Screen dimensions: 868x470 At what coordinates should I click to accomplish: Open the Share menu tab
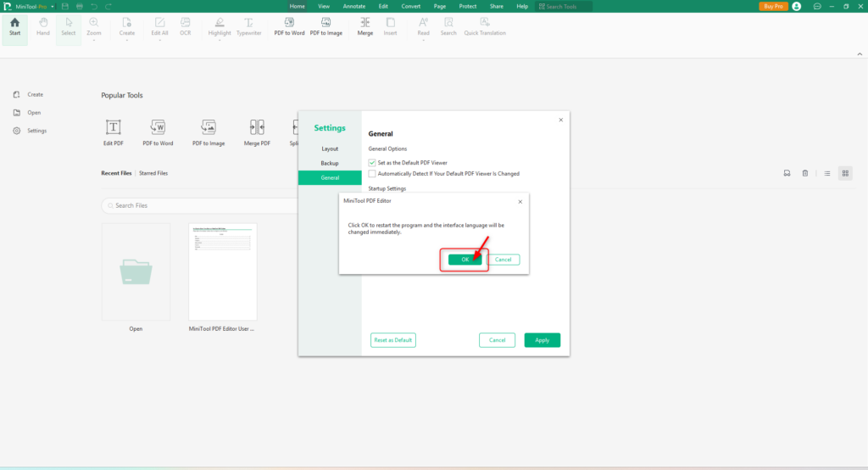coord(497,6)
